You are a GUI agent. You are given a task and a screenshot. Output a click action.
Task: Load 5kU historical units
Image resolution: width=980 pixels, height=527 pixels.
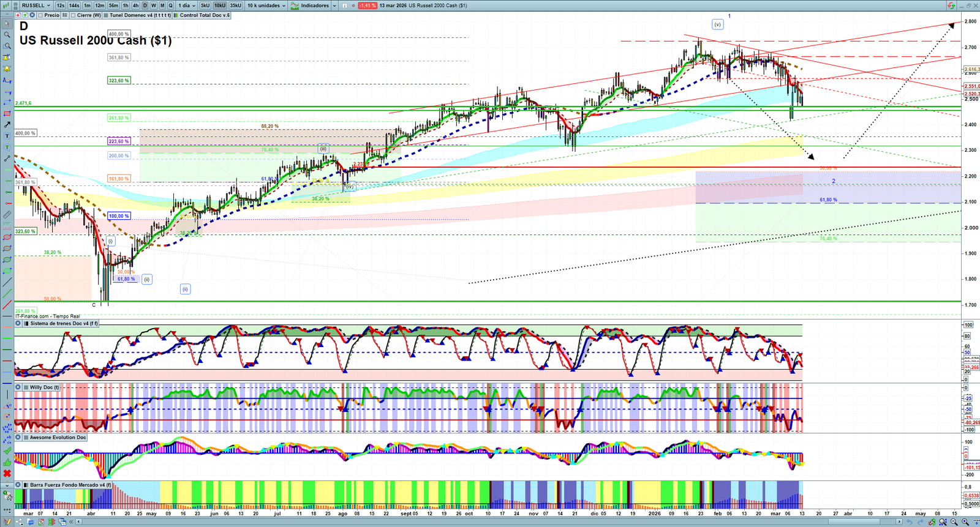[205, 6]
